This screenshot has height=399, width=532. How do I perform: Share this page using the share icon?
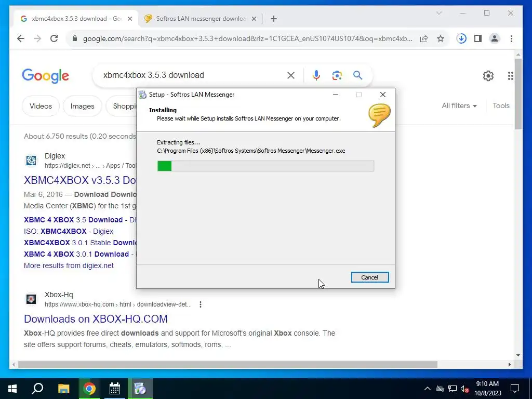(x=424, y=38)
